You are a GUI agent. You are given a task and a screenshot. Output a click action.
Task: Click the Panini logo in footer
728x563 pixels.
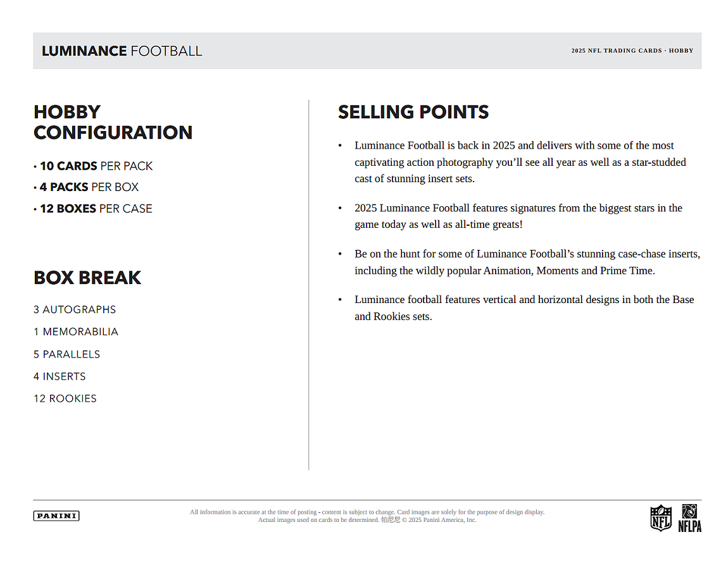56,516
